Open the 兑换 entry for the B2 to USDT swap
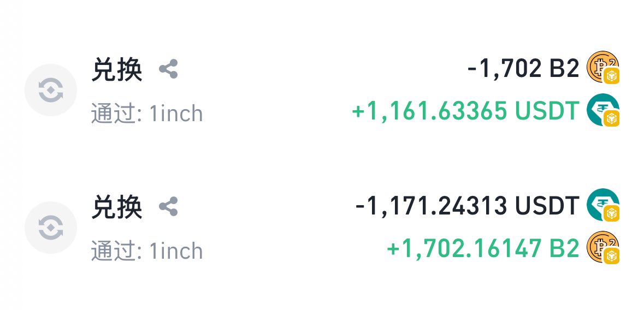This screenshot has height=310, width=644. point(117,69)
